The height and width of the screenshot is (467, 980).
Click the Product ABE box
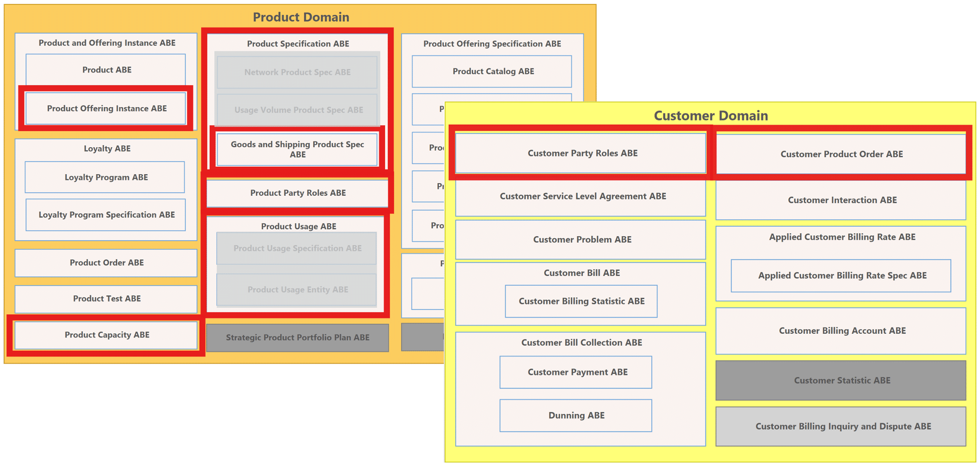click(x=106, y=70)
